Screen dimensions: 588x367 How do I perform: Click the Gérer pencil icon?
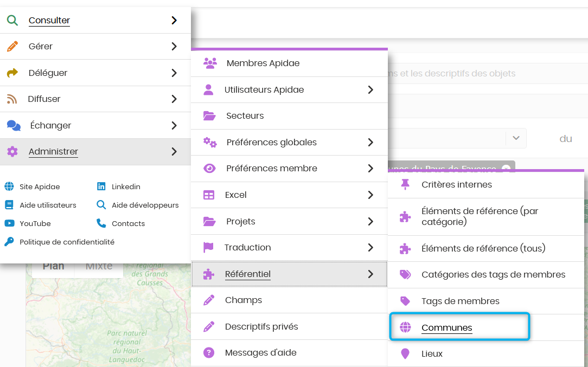pos(12,47)
